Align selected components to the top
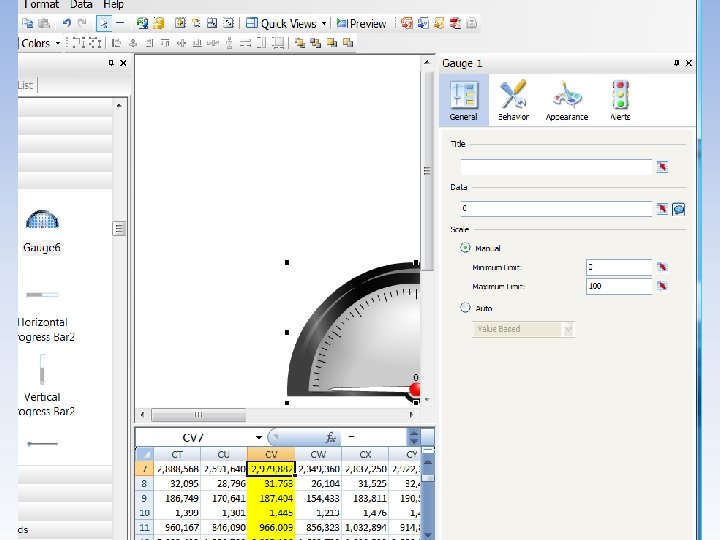The image size is (720, 540). pyautogui.click(x=165, y=43)
